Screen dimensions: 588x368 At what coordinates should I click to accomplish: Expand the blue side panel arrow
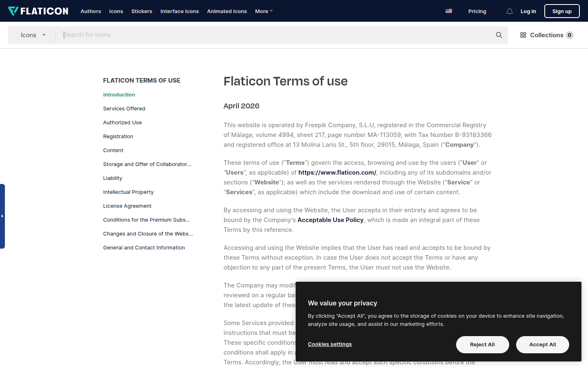2,216
